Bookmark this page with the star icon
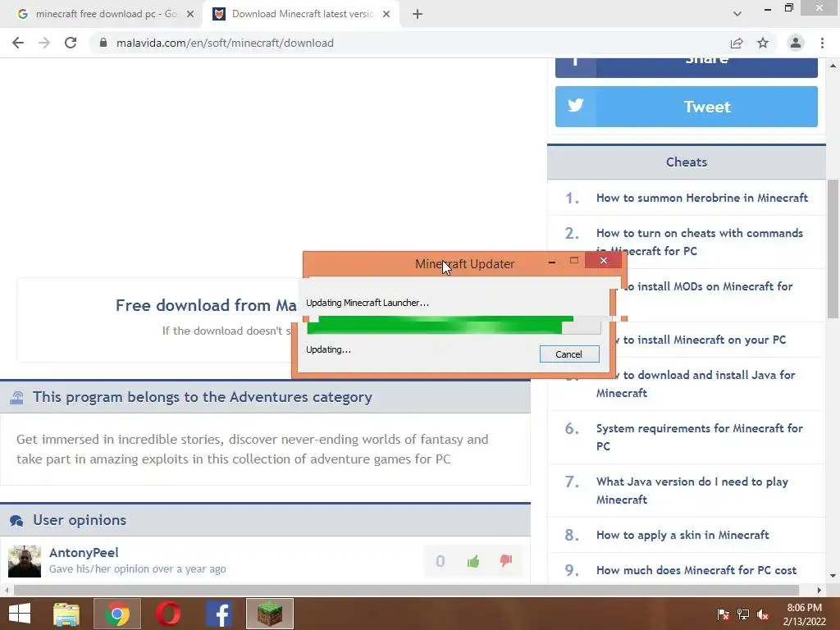The image size is (840, 630). [763, 43]
